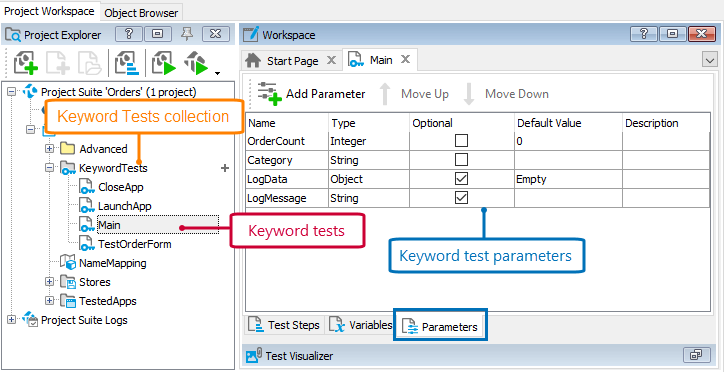This screenshot has height=372, width=724.
Task: Close the Start Page tab
Action: (331, 60)
